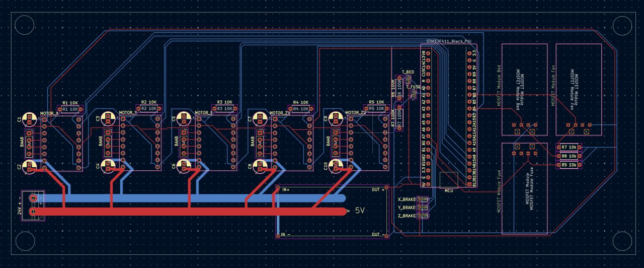Click the MOSFET Module Bed footprint
Screen dimensions: 644x268
525,89
